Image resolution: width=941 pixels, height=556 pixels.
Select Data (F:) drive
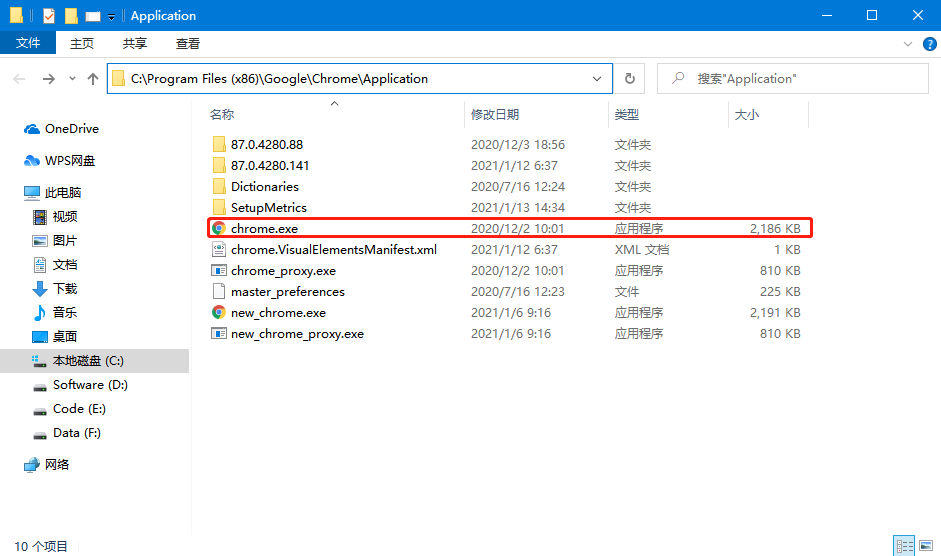coord(67,432)
